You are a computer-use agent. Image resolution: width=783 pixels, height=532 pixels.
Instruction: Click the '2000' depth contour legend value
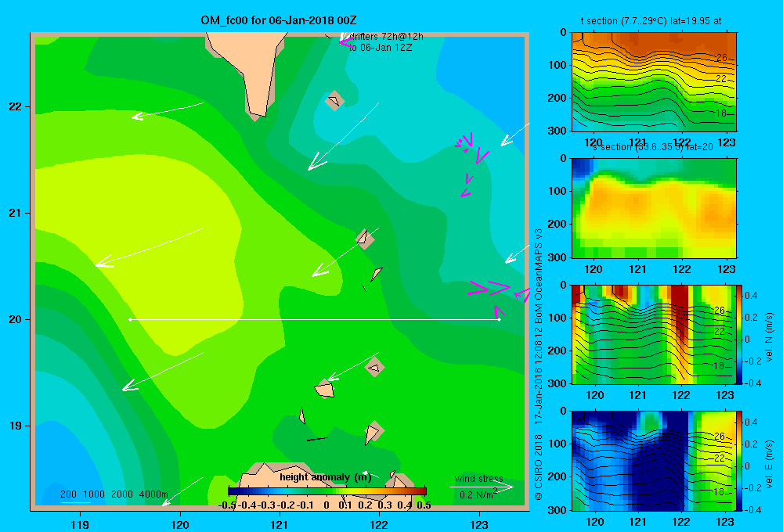tap(122, 494)
